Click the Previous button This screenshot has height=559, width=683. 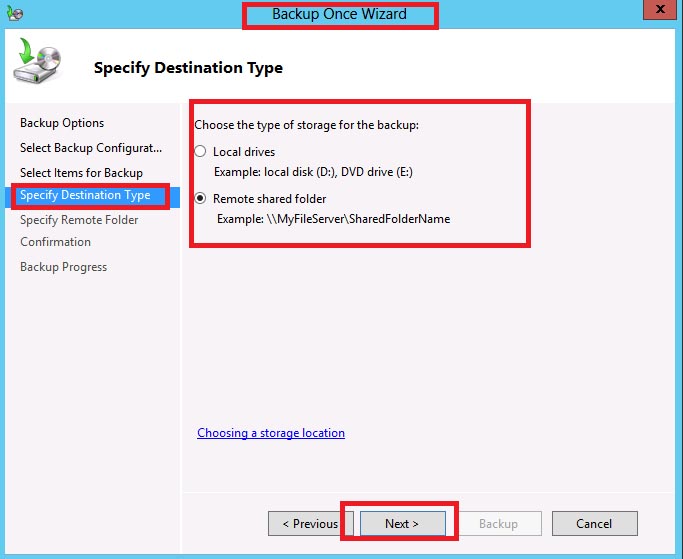click(x=310, y=523)
